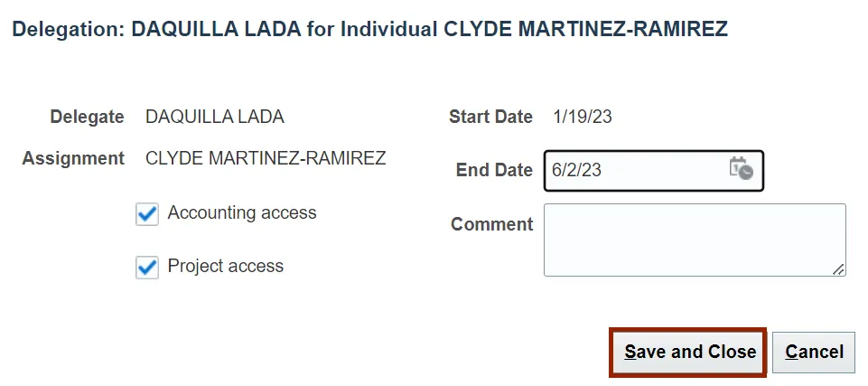Click the Project access label text
The height and width of the screenshot is (386, 868).
pos(226,267)
